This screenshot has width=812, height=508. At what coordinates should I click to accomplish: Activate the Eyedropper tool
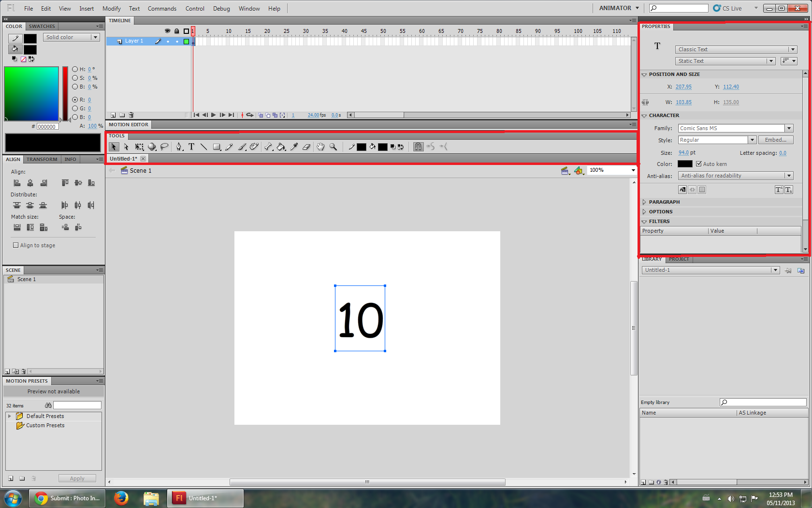[x=294, y=147]
